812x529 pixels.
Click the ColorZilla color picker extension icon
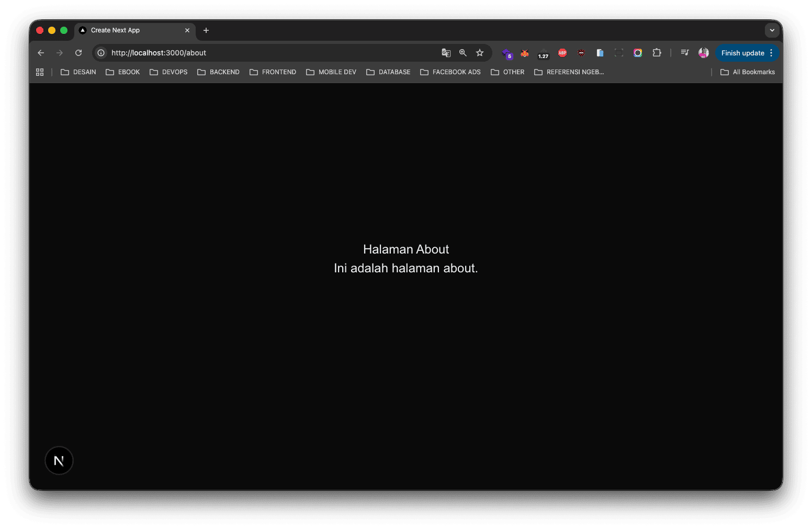637,53
